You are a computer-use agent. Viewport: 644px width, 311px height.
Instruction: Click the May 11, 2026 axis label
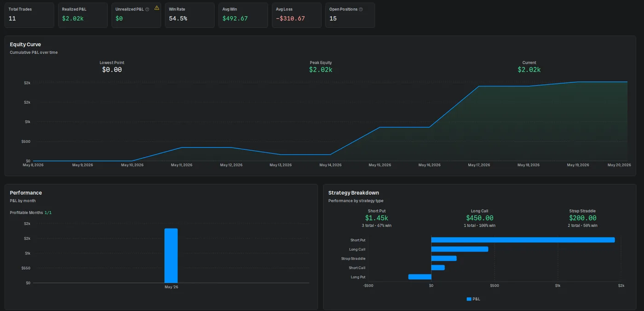(182, 165)
